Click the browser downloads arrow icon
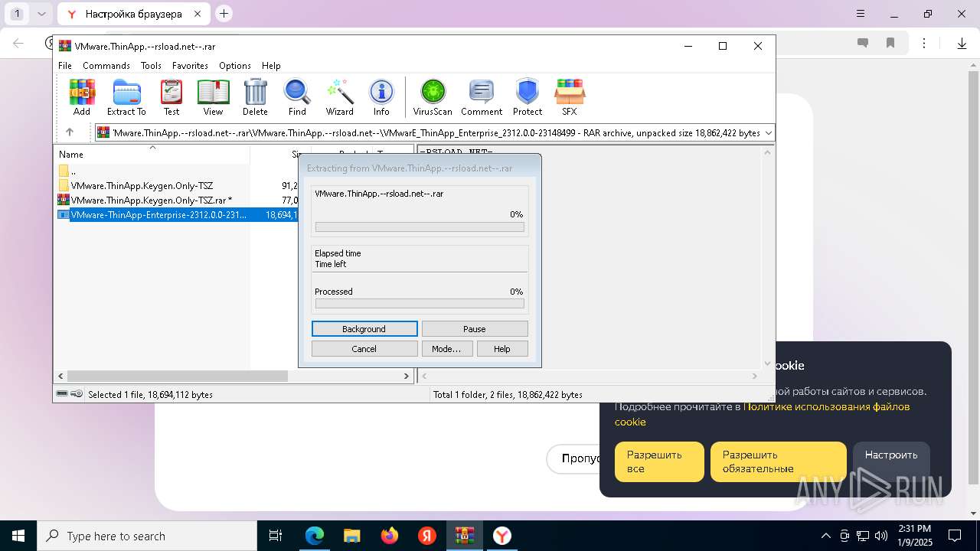980x551 pixels. click(962, 44)
